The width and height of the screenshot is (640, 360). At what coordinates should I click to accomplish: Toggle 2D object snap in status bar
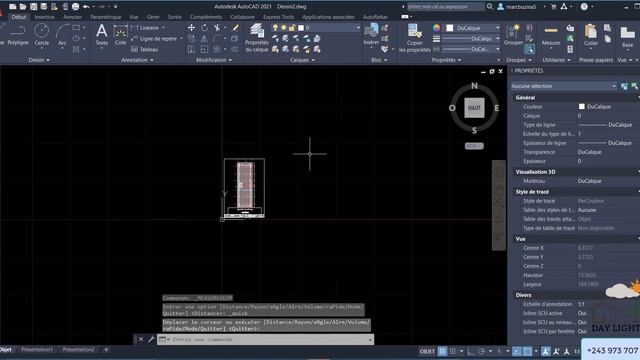pos(527,351)
